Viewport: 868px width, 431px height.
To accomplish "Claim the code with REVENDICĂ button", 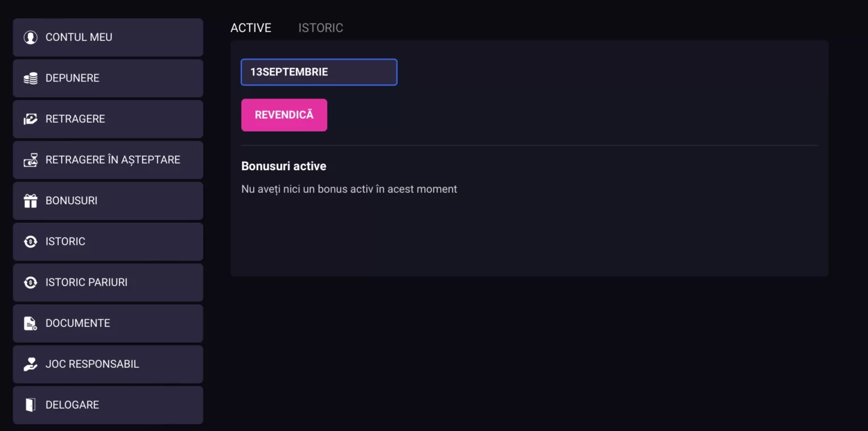I will point(284,115).
